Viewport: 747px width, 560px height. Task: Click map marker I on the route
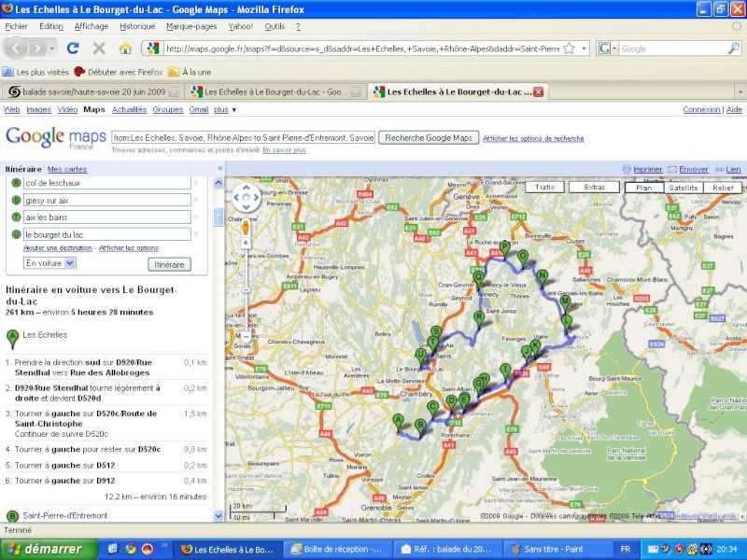(x=505, y=371)
